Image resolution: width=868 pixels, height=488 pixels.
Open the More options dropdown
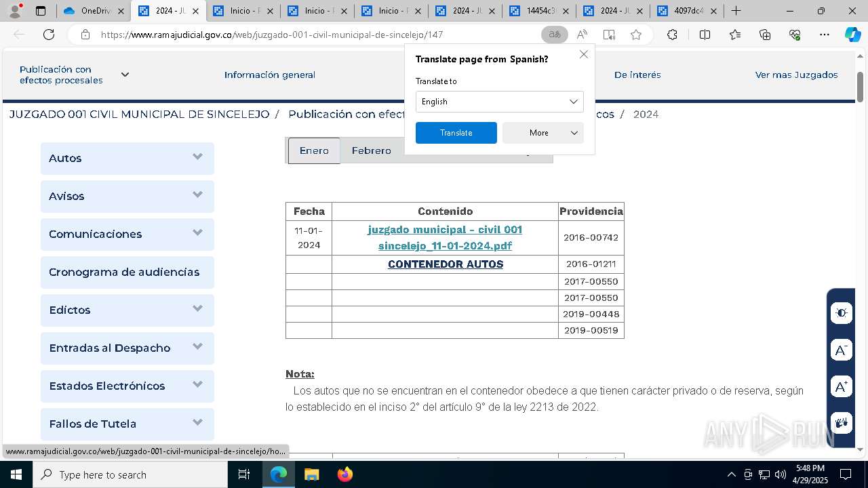[542, 133]
